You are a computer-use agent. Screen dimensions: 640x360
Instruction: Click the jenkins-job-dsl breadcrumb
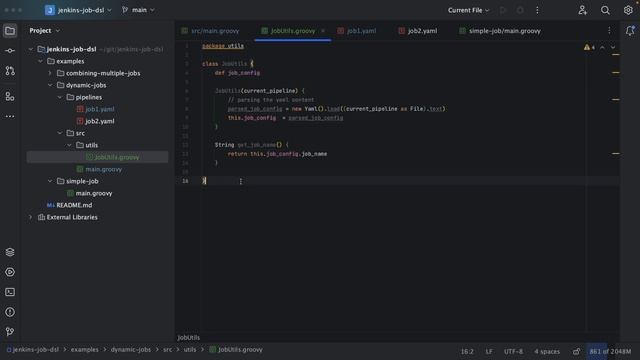pyautogui.click(x=33, y=350)
